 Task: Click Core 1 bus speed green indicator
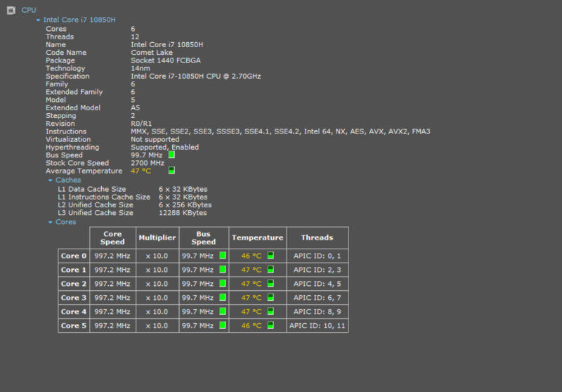point(223,270)
